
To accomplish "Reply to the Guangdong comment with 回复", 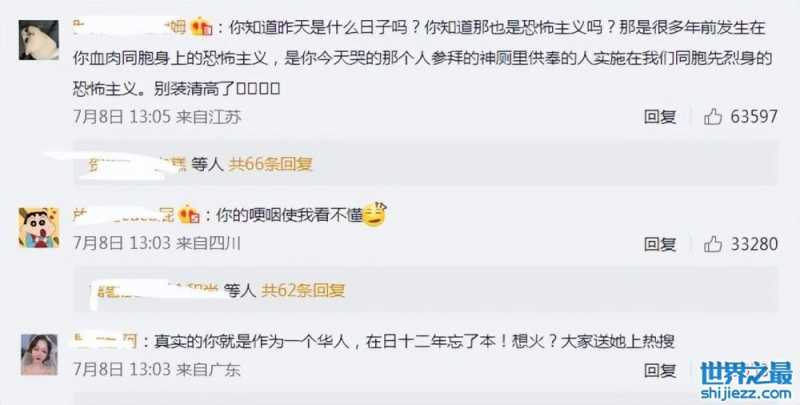I will pyautogui.click(x=660, y=370).
